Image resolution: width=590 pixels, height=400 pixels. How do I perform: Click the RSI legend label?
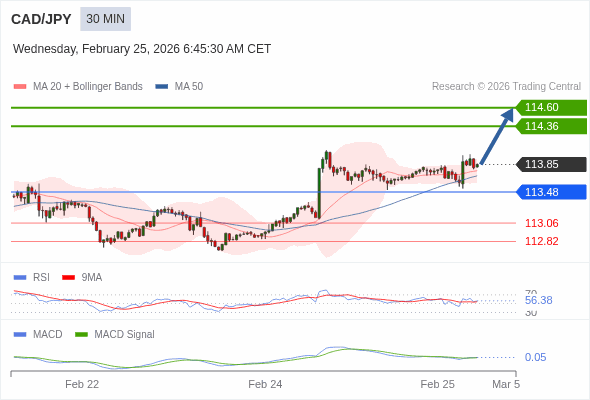(x=41, y=277)
